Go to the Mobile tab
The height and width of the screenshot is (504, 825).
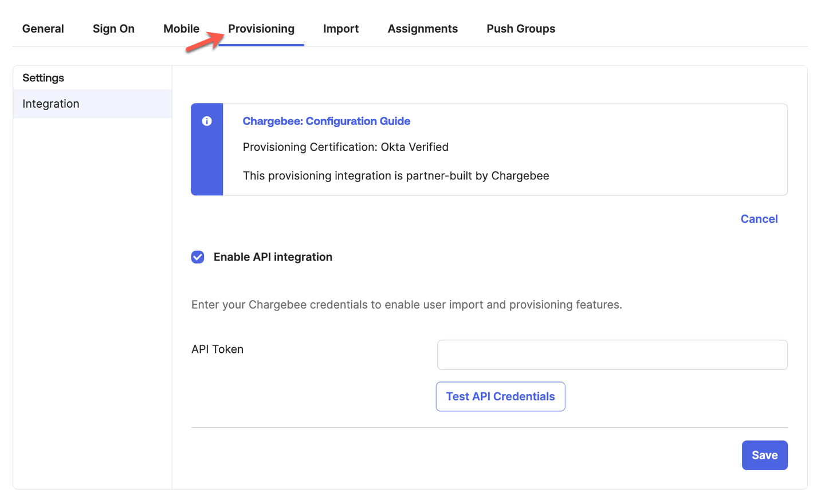click(181, 29)
